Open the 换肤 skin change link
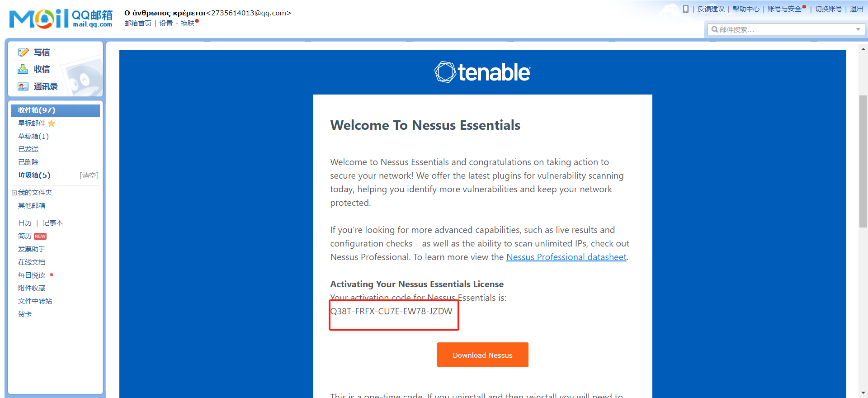868x398 pixels. pos(187,24)
